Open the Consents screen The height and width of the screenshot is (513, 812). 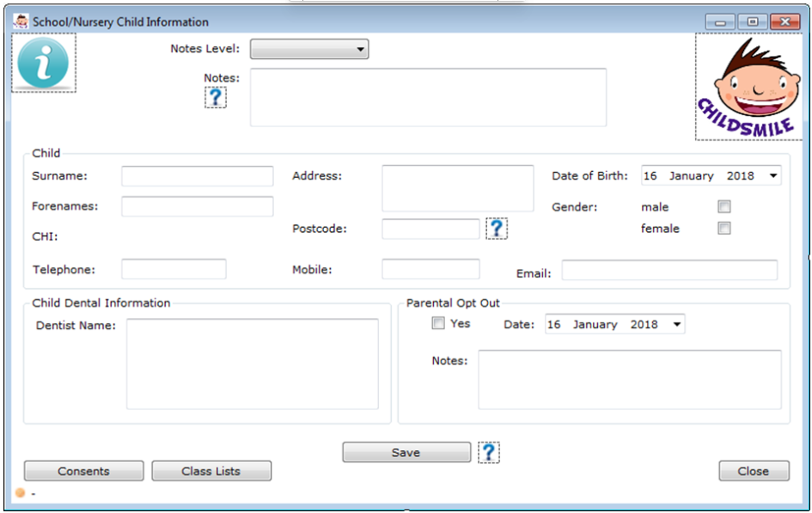(83, 471)
